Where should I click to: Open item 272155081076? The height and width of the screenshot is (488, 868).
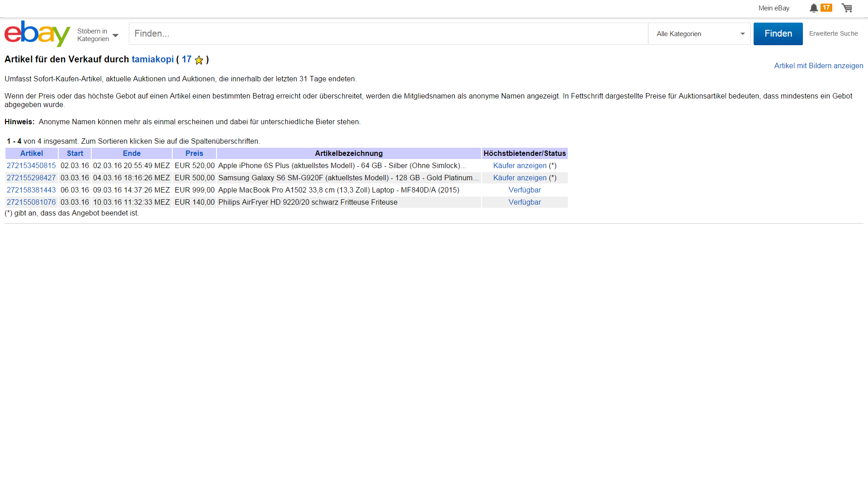coord(31,202)
